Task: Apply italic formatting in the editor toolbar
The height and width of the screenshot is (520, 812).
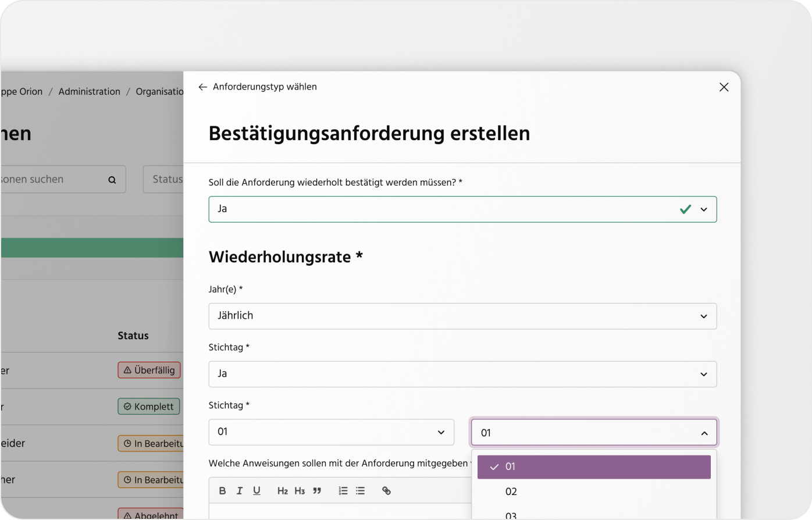Action: pyautogui.click(x=240, y=490)
